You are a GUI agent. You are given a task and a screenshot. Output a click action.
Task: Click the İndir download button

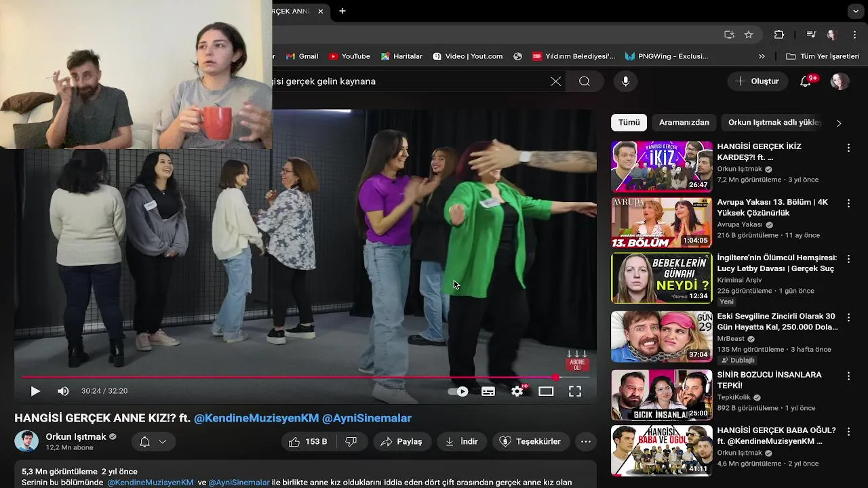coord(461,442)
